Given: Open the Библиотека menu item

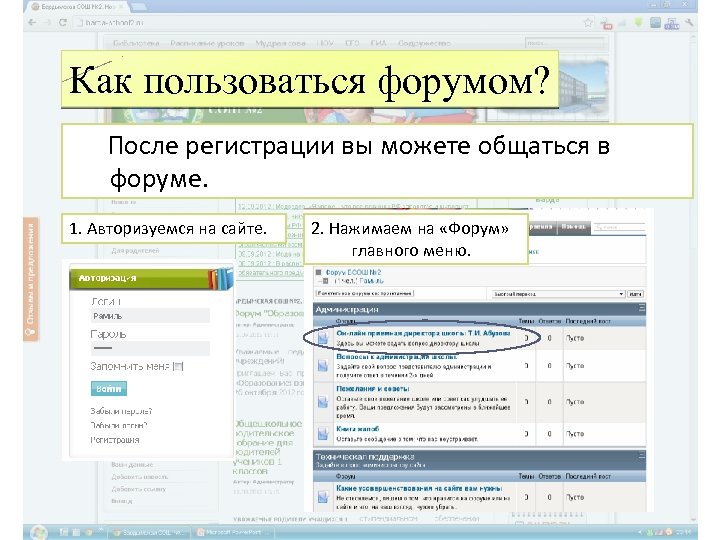Looking at the screenshot, I should pyautogui.click(x=136, y=43).
